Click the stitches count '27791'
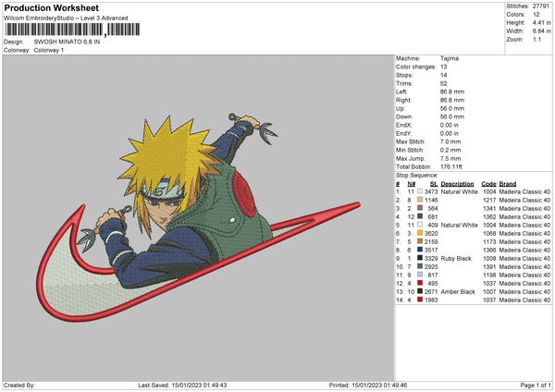This screenshot has width=555, height=392. click(x=541, y=6)
